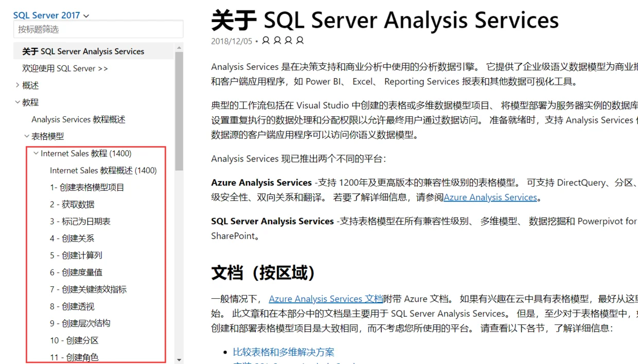638x364 pixels.
Task: Open Internet Sales 教程概述 (1400)
Action: [103, 170]
